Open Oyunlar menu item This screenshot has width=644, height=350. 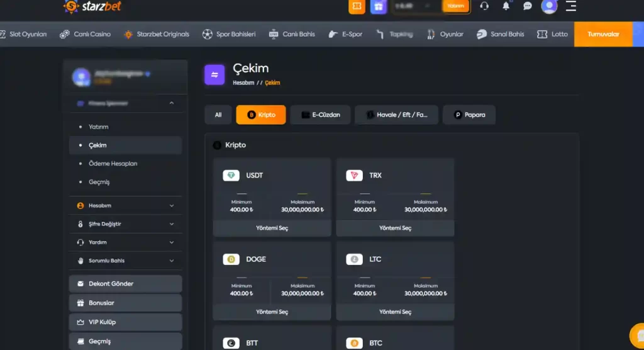pyautogui.click(x=445, y=34)
